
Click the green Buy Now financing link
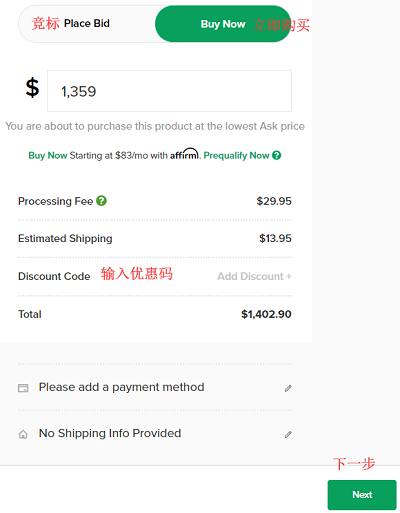click(x=48, y=155)
